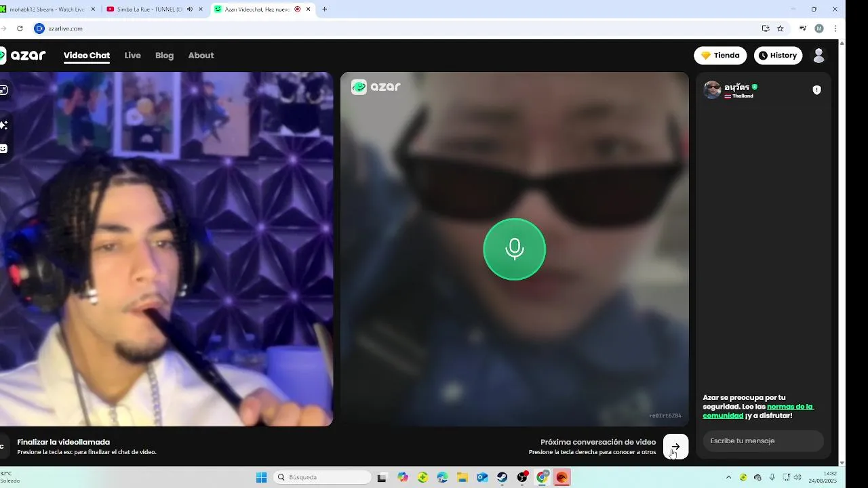Open weather widget showing Soleado
This screenshot has width=868, height=488.
tap(10, 477)
